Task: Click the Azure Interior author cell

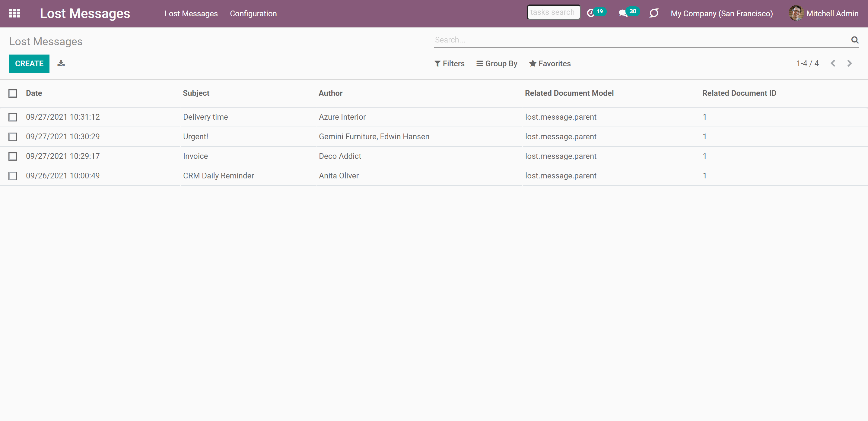Action: (342, 117)
